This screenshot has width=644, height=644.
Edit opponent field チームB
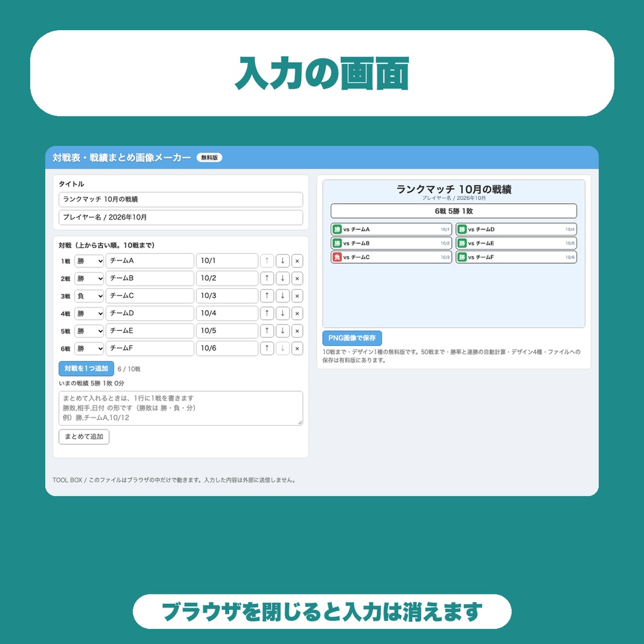coord(150,279)
